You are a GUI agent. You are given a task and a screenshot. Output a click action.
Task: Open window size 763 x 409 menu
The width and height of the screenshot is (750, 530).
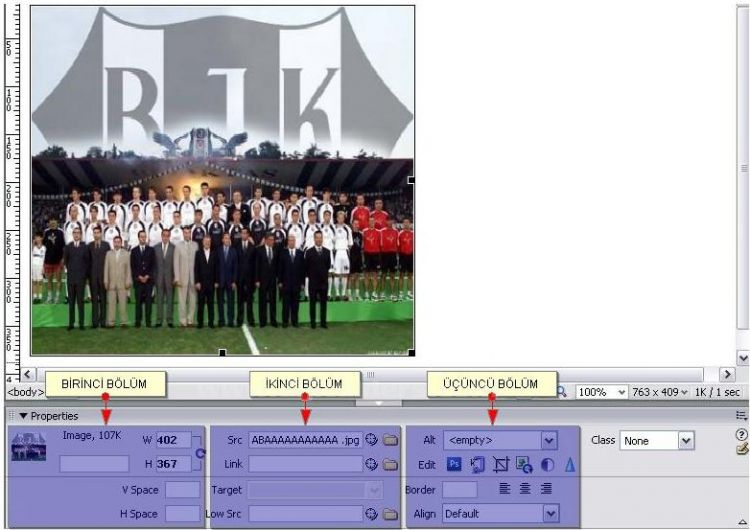pyautogui.click(x=660, y=392)
